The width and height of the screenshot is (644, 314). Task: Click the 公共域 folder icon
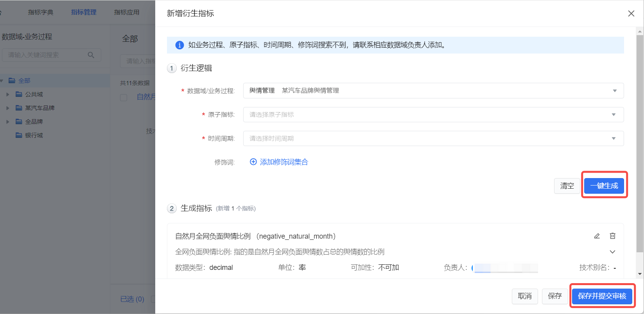(19, 94)
